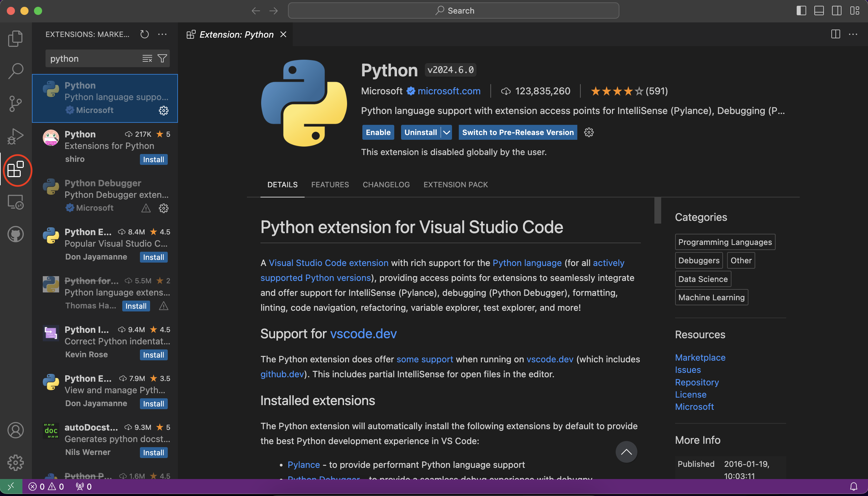Image resolution: width=868 pixels, height=496 pixels.
Task: Open the GitHub view in activity bar
Action: pyautogui.click(x=15, y=234)
